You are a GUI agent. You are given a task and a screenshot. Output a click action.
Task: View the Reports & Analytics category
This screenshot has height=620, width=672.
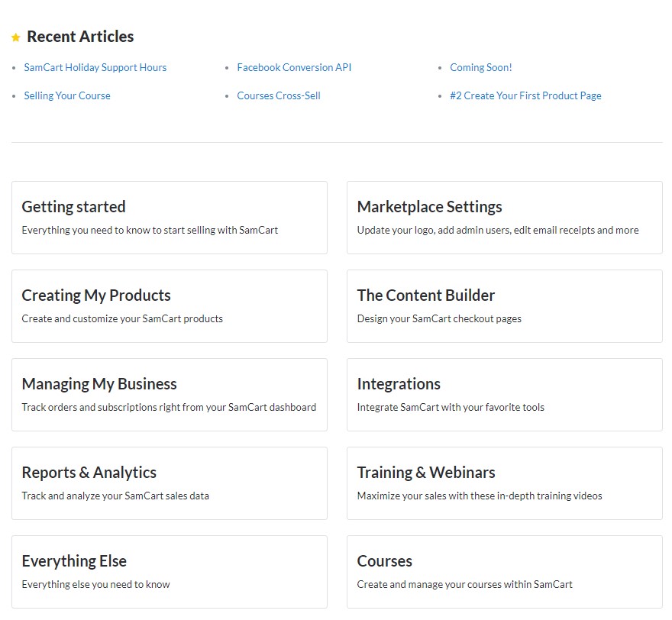click(x=169, y=483)
